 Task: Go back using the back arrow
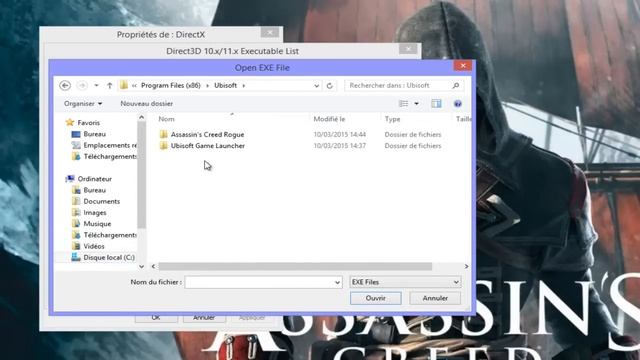(65, 85)
